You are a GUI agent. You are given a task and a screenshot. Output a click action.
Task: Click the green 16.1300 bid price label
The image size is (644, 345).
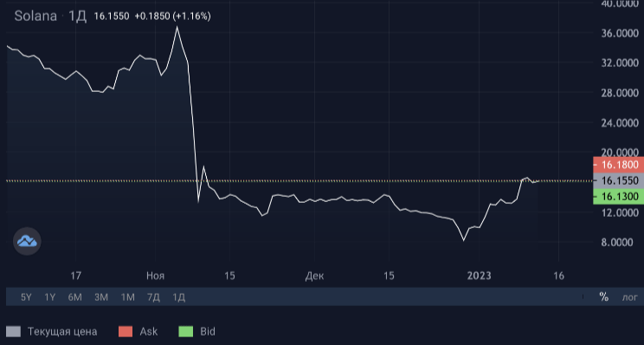coord(619,197)
